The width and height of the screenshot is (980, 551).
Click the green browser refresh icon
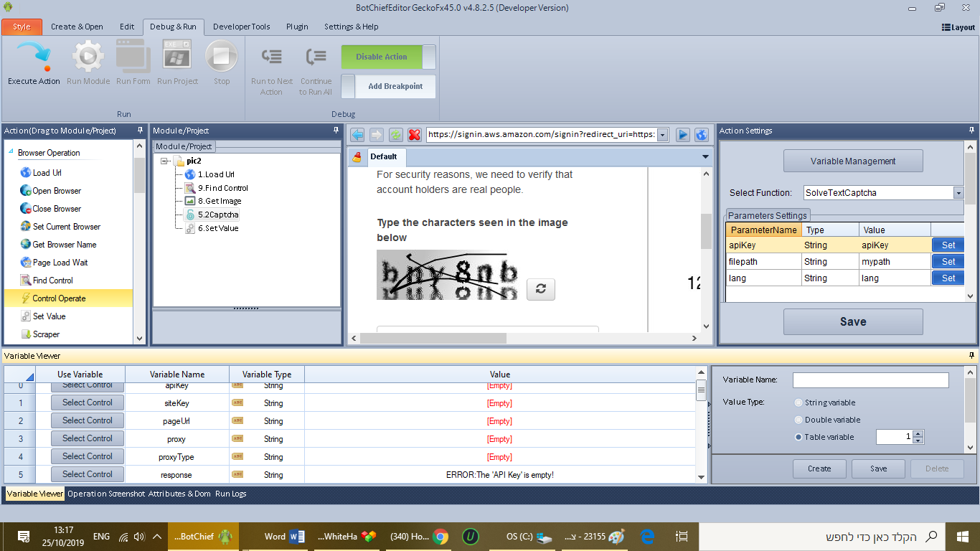click(x=395, y=135)
